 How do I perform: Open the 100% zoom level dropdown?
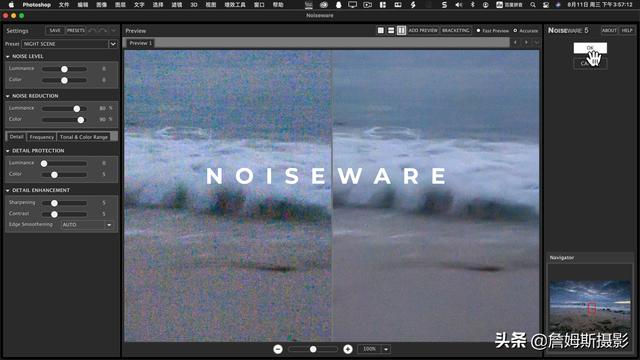click(x=374, y=349)
